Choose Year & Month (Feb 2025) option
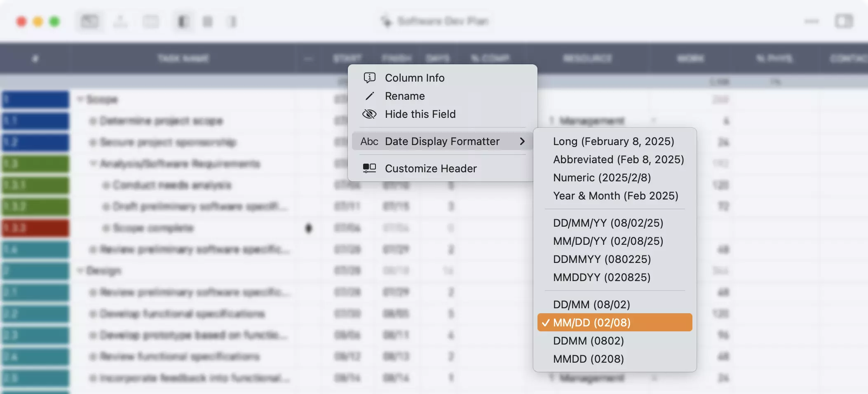This screenshot has height=394, width=868. click(x=615, y=196)
